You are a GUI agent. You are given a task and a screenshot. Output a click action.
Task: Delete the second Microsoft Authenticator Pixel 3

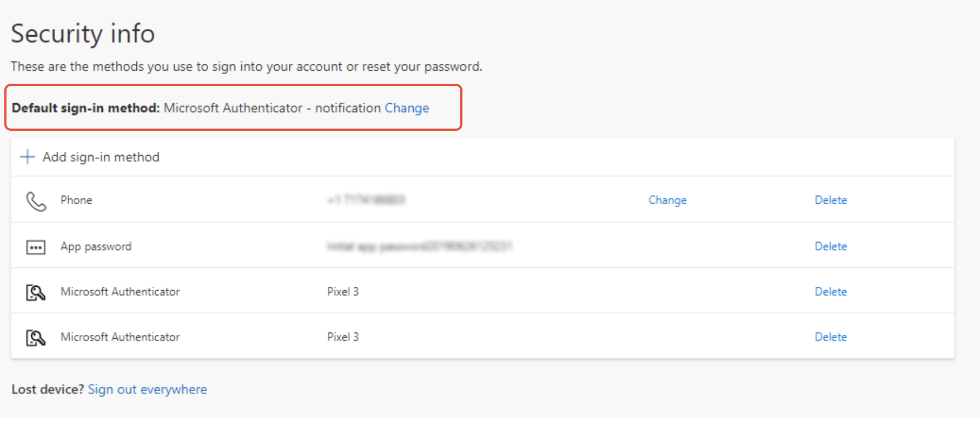coord(831,337)
